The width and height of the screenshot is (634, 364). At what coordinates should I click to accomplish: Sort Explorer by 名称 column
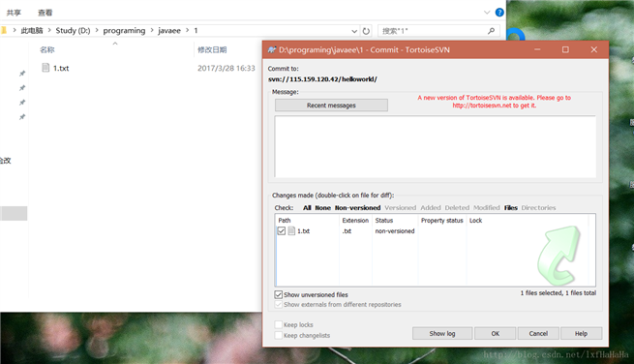point(46,49)
